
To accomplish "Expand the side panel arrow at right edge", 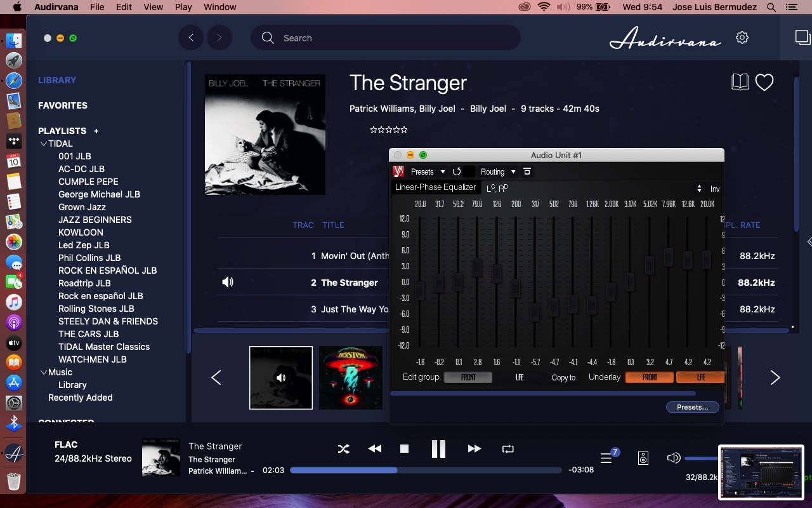I will coord(809,241).
